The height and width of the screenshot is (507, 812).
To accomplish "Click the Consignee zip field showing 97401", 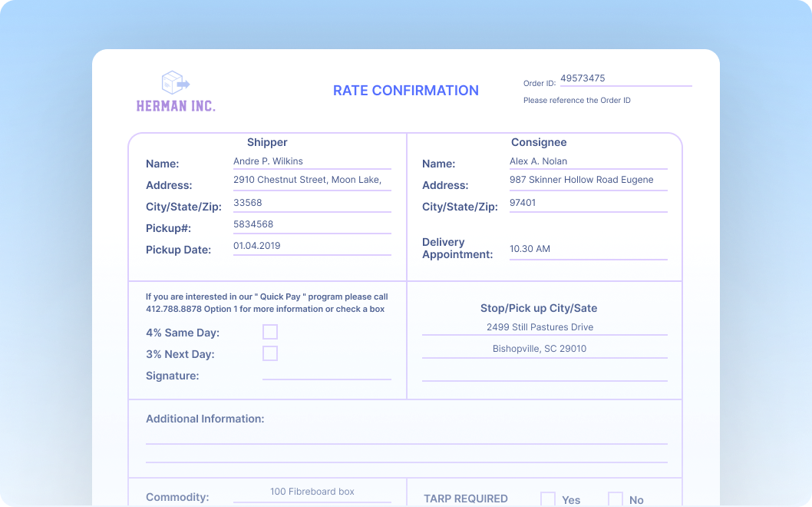I will 588,203.
